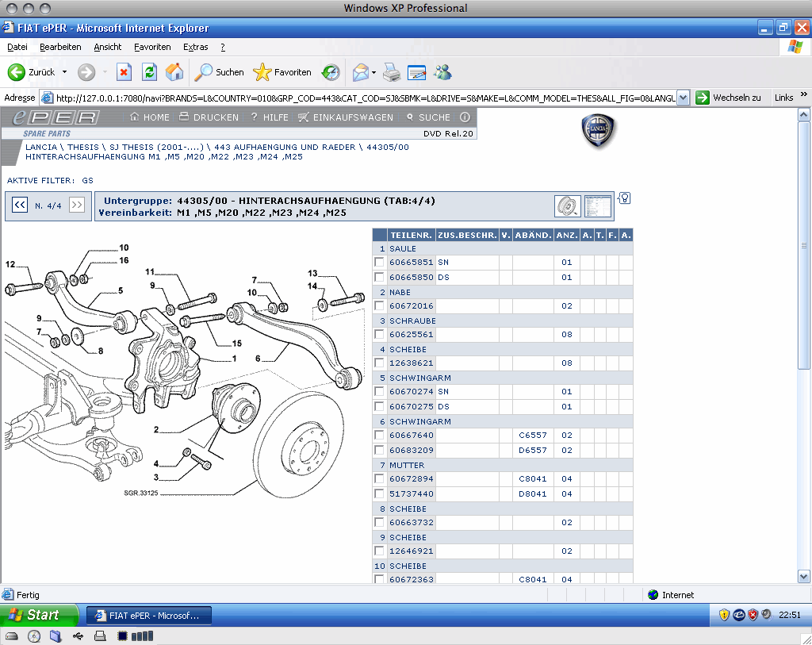
Task: Expand the Zurück history dropdown arrow
Action: point(64,72)
